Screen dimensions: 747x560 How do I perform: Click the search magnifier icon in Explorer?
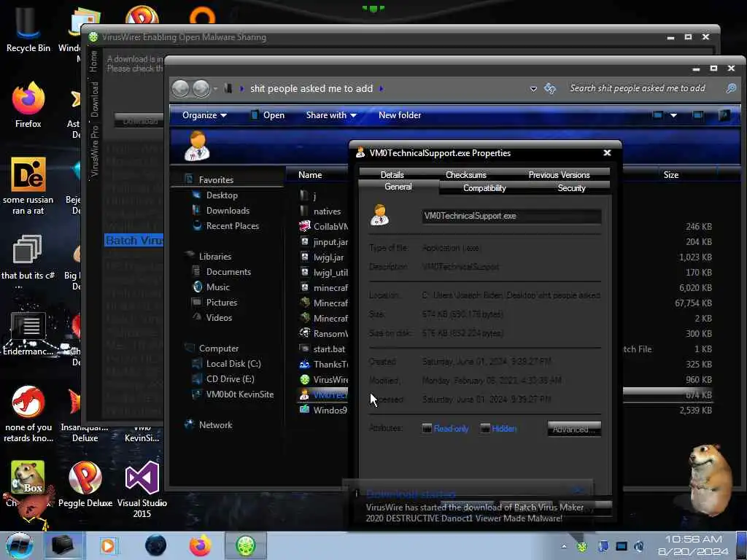731,88
